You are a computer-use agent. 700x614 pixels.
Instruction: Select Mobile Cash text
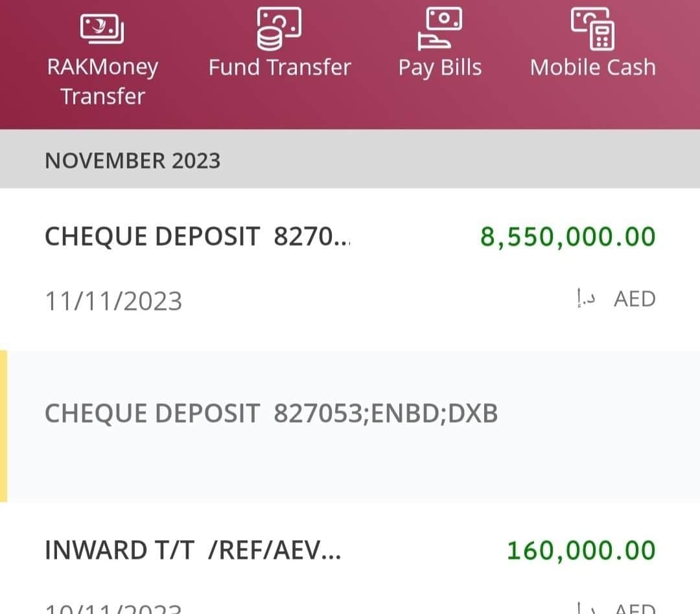coord(593,67)
